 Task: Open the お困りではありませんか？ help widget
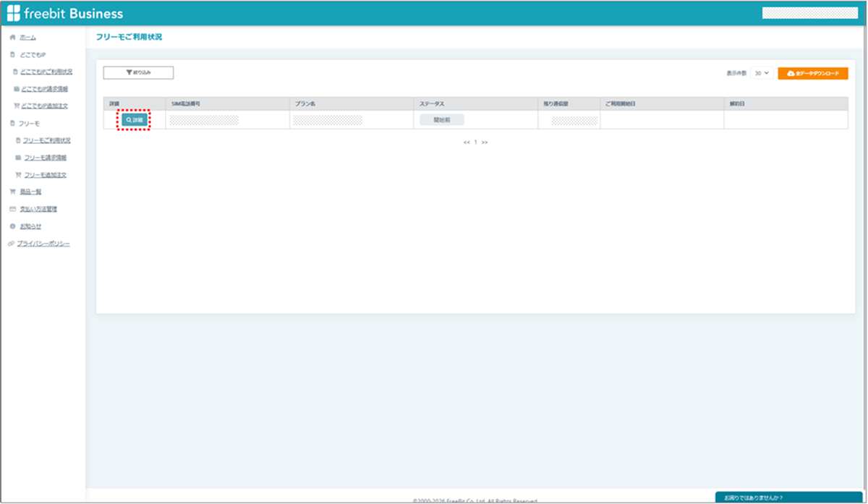pyautogui.click(x=788, y=497)
